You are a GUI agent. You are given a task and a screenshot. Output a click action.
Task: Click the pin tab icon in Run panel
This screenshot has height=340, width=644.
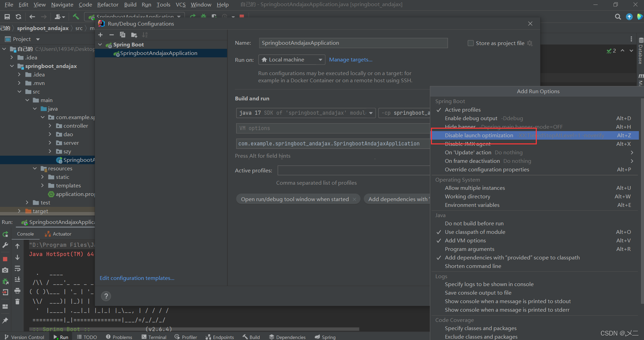pos(5,320)
